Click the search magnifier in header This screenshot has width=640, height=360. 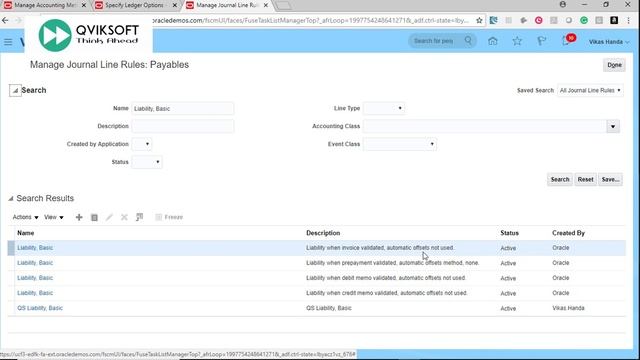coord(468,41)
